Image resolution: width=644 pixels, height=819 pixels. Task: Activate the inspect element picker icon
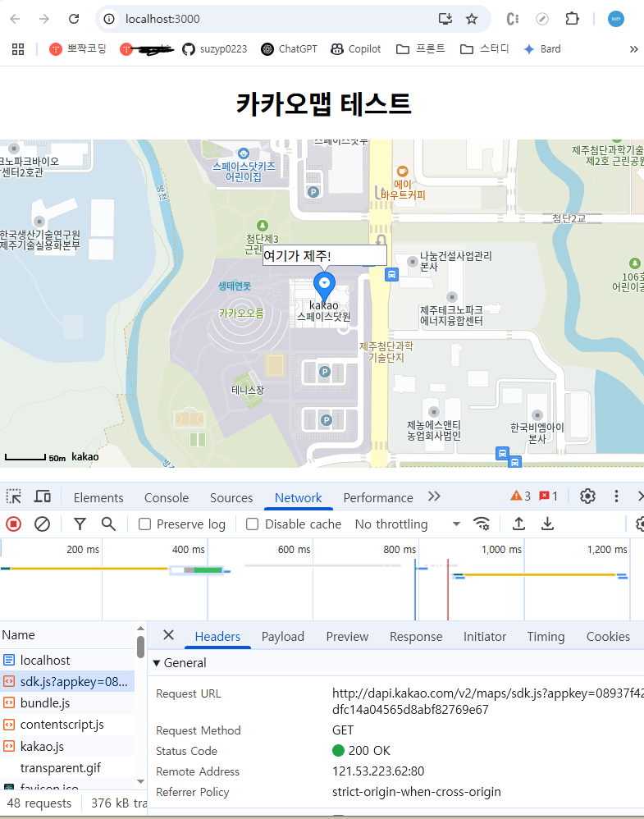(x=14, y=496)
